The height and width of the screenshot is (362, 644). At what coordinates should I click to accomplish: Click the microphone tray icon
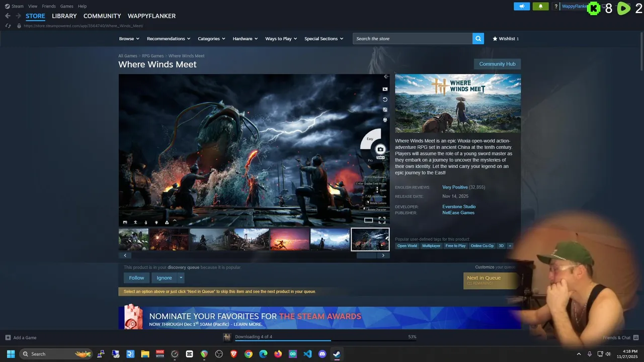[x=590, y=354]
